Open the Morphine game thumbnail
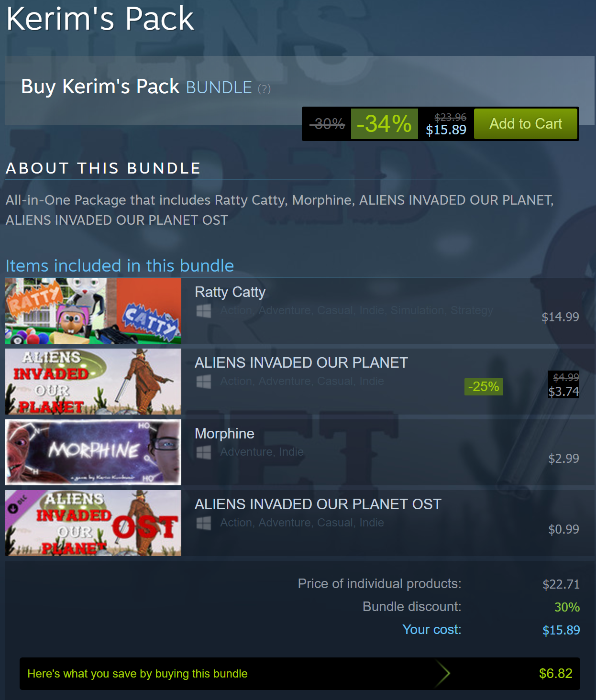Screen dimensions: 596x700 93,452
